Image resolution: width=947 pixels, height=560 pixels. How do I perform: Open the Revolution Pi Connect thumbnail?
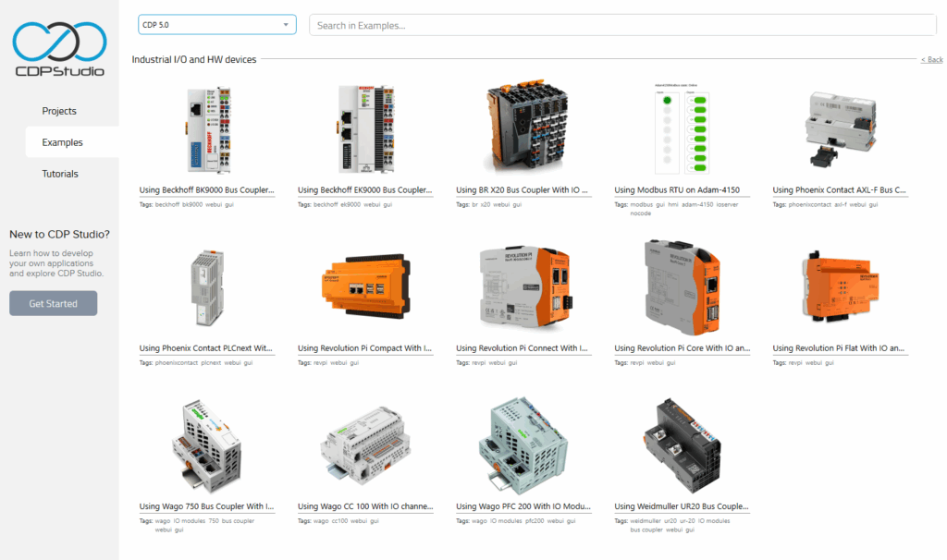[525, 286]
